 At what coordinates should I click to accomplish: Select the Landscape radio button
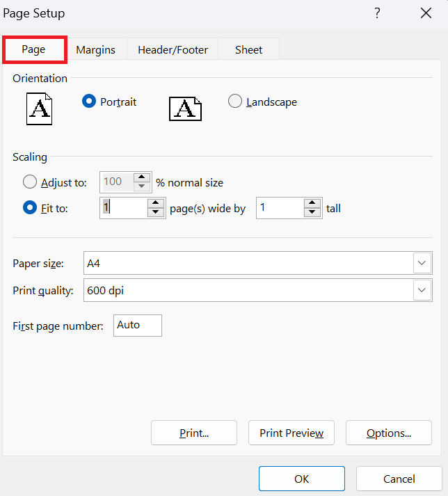(234, 102)
